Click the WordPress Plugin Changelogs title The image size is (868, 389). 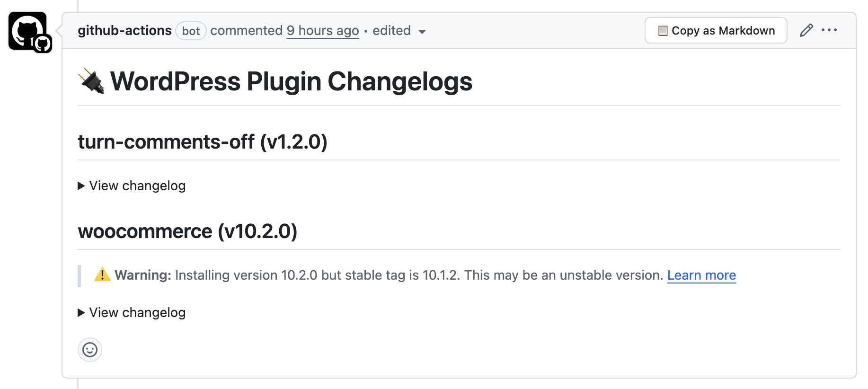pyautogui.click(x=291, y=81)
